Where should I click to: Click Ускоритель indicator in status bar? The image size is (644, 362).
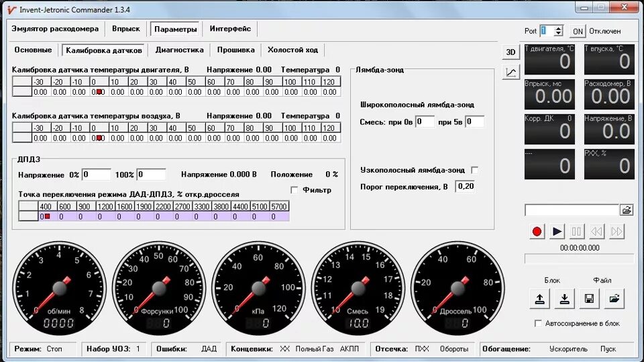pyautogui.click(x=568, y=349)
